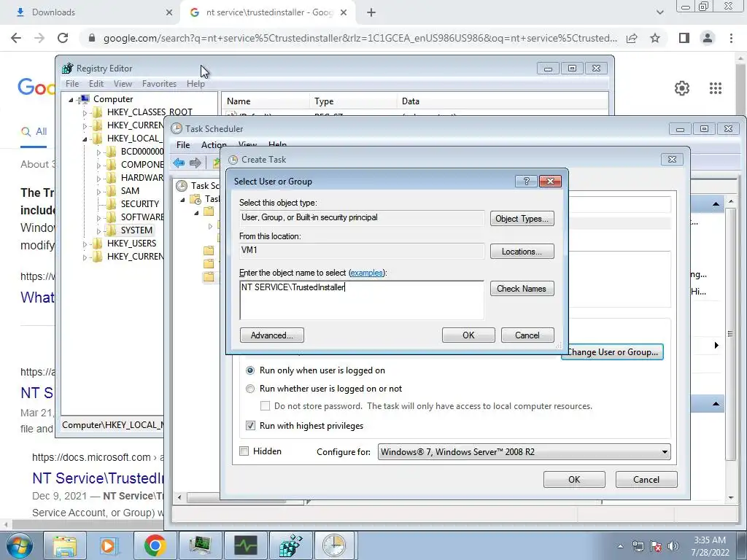The image size is (747, 560).
Task: Toggle Do not store password checkbox
Action: click(x=266, y=406)
